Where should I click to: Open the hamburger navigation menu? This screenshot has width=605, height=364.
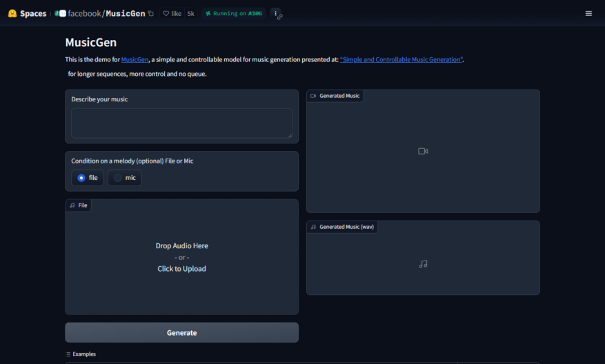[588, 14]
